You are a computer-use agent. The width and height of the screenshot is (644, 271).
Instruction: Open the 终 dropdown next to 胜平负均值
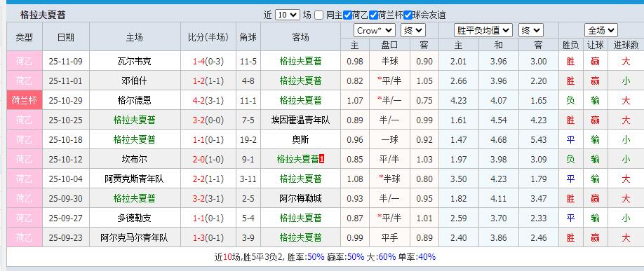(530, 30)
